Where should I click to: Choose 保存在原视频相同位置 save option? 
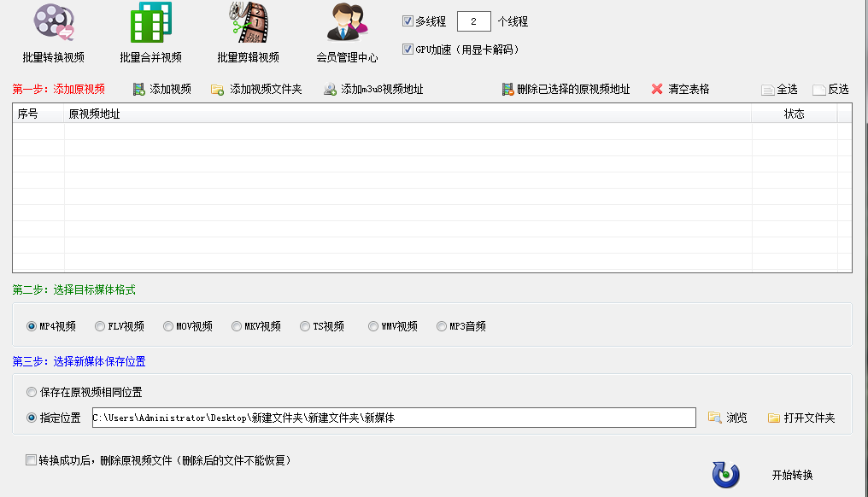click(32, 393)
